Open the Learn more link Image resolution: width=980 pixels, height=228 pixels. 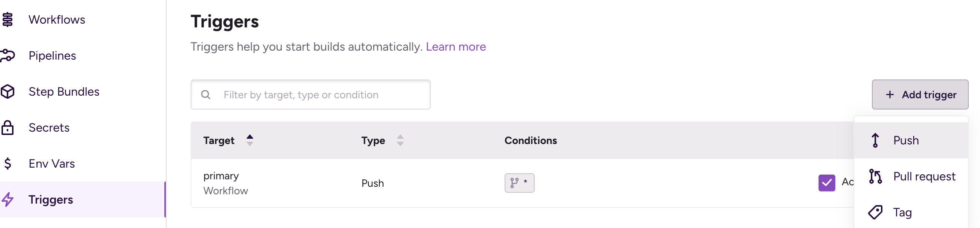click(x=455, y=47)
